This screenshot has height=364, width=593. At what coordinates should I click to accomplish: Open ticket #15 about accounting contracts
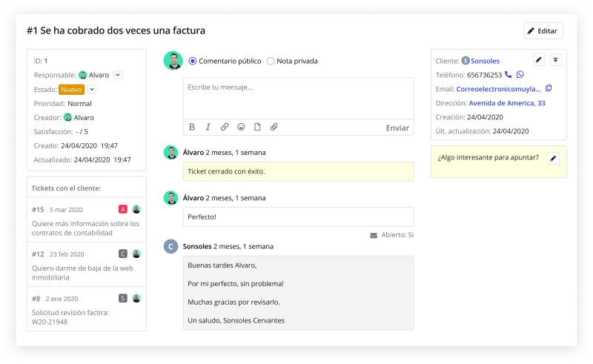click(86, 221)
